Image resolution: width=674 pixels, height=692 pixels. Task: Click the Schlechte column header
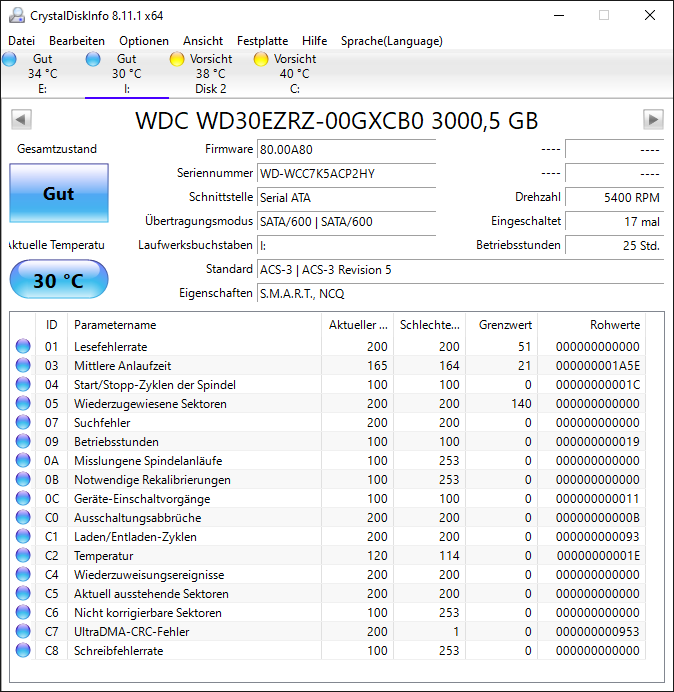point(429,325)
